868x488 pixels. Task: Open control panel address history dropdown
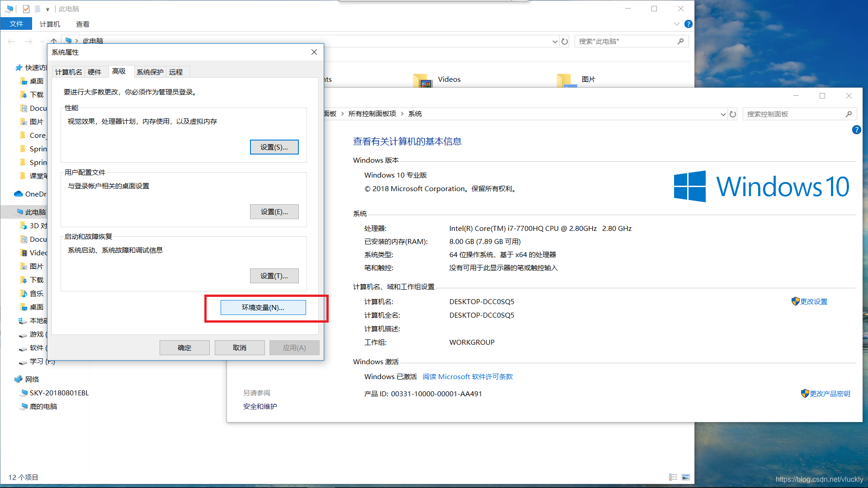[723, 114]
